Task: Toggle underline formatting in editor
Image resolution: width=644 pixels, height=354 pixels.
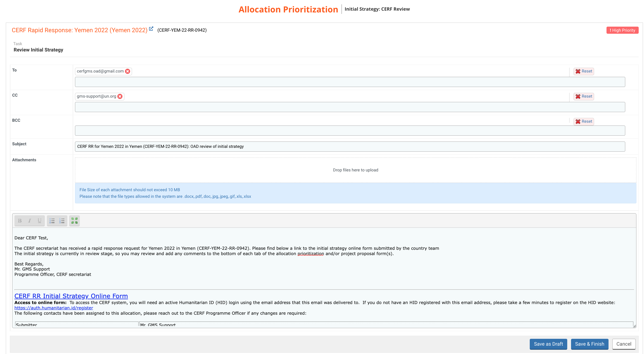Action: coord(40,221)
